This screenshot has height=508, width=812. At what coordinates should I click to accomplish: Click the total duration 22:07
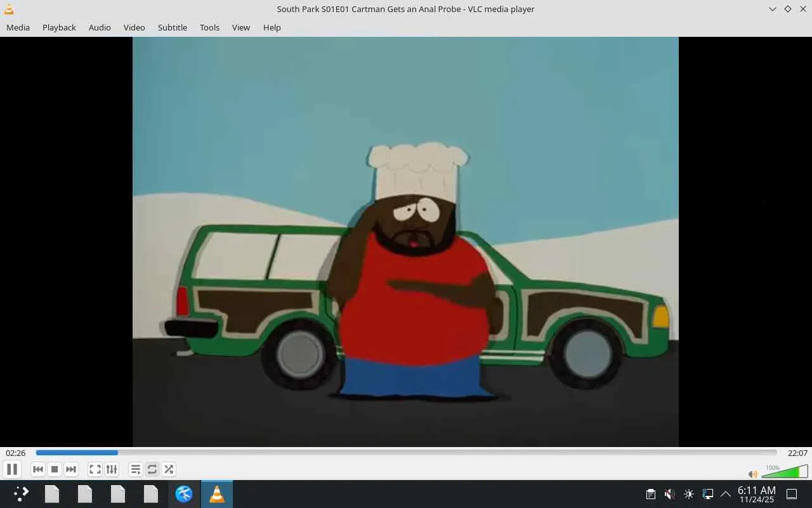[797, 453]
